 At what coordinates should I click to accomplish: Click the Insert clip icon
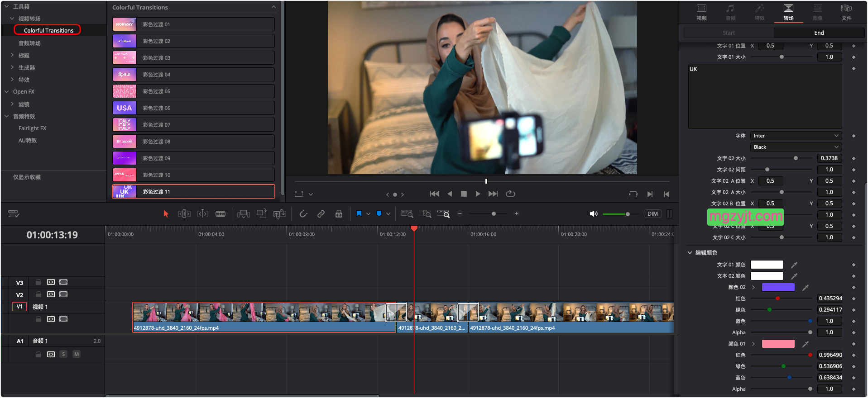pos(244,214)
